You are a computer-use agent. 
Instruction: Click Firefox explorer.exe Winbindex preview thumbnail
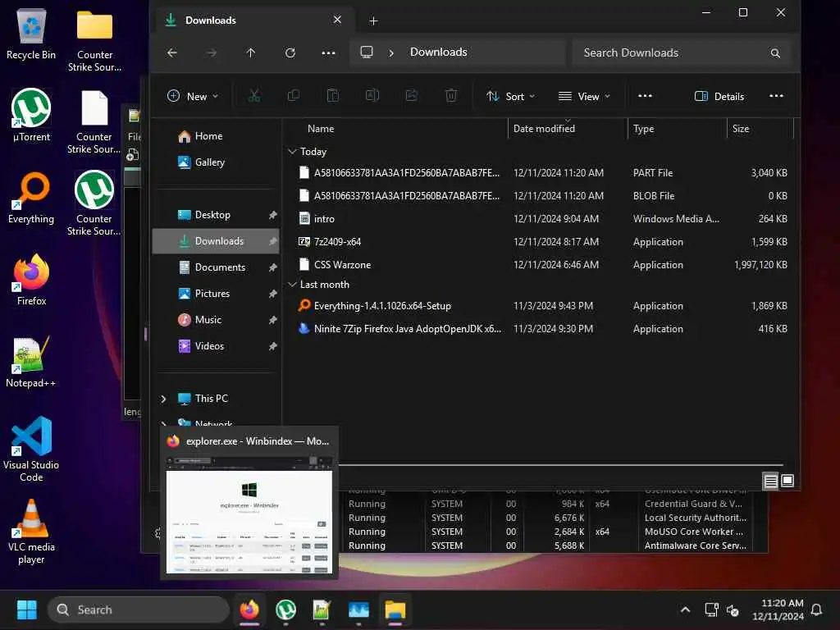(249, 516)
